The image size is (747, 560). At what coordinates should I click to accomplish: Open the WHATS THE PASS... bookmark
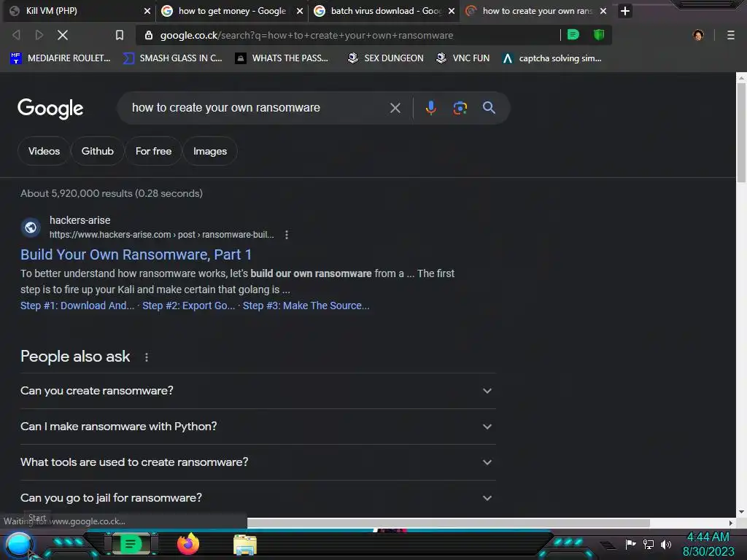coord(282,58)
